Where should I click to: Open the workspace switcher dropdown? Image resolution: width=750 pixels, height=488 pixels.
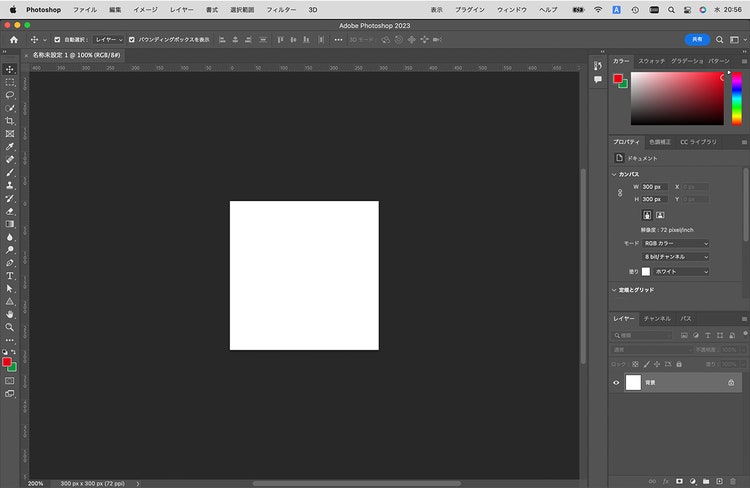(x=737, y=40)
